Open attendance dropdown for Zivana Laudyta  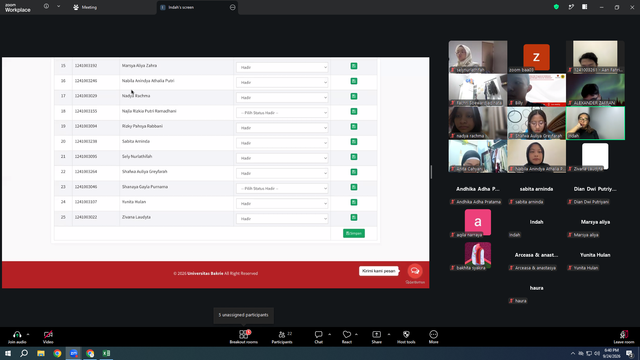[282, 218]
